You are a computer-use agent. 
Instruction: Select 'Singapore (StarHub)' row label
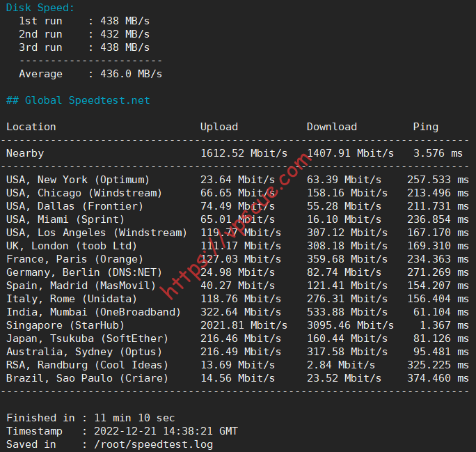click(x=65, y=325)
